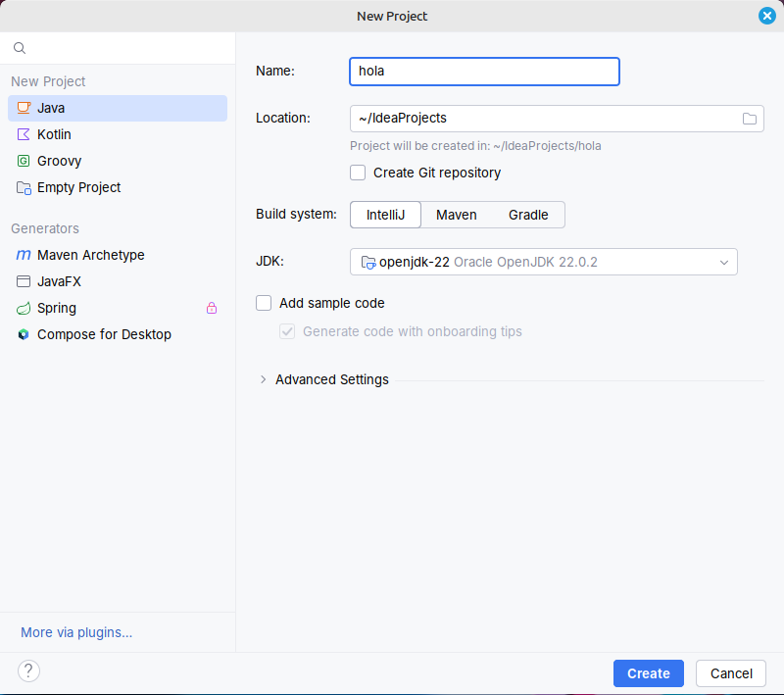Click inside the project Name field
784x695 pixels.
[x=483, y=71]
